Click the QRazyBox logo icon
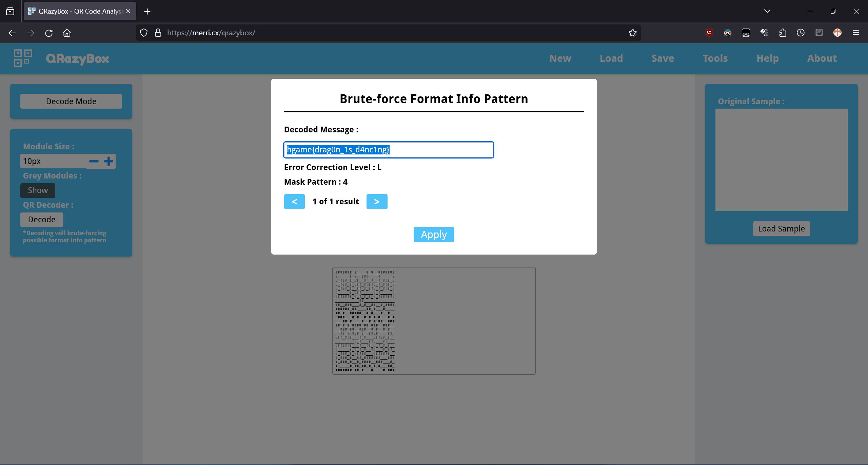868x465 pixels. (23, 58)
